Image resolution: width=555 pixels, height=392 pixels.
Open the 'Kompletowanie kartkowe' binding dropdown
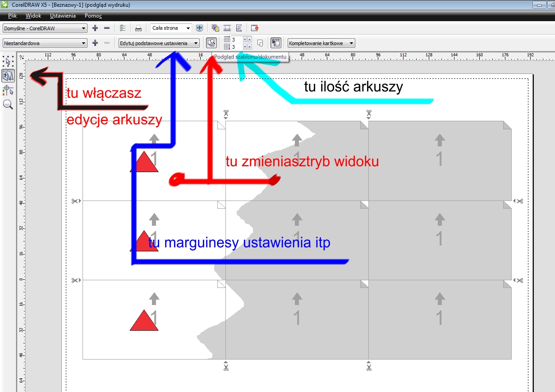point(321,43)
